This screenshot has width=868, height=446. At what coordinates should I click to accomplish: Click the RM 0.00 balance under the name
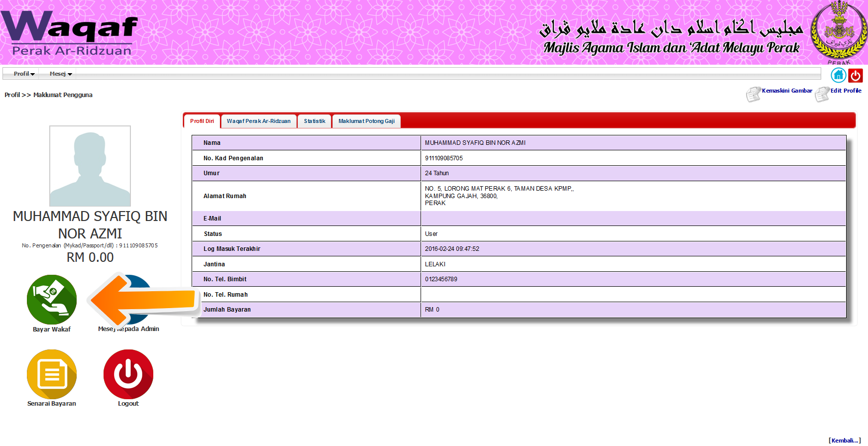coord(90,257)
